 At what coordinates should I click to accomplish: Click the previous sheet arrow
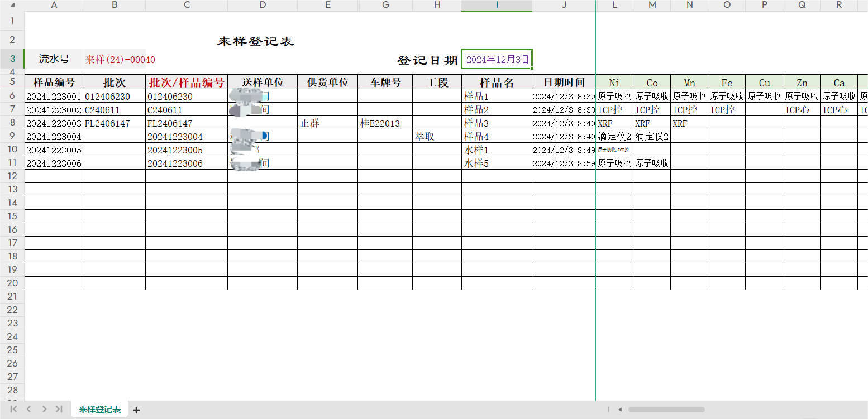point(29,410)
